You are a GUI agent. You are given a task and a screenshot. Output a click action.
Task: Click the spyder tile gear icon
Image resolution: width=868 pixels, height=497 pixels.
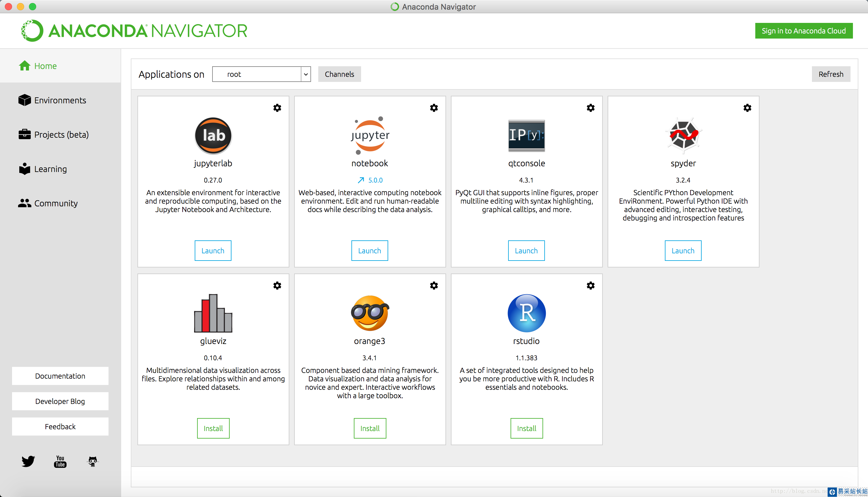[x=747, y=108]
